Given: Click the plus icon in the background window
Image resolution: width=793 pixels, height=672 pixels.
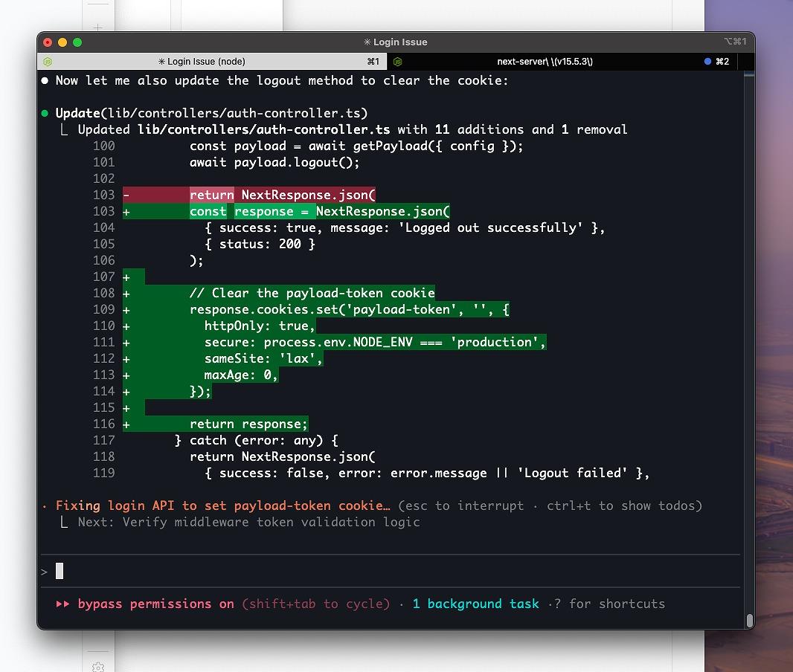Looking at the screenshot, I should 97,28.
